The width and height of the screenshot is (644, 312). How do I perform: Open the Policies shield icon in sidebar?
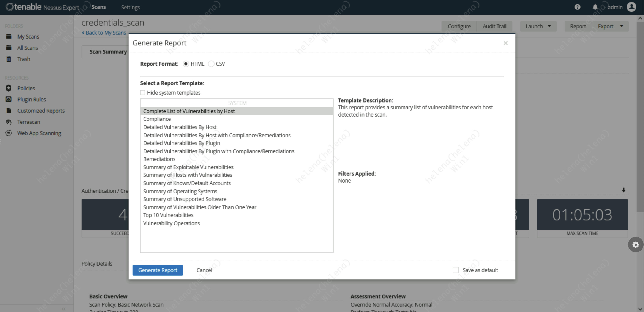[9, 88]
